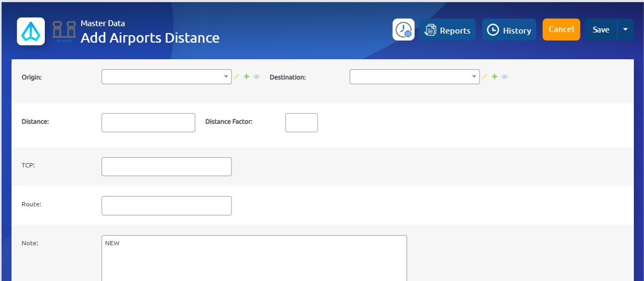View Origin details with the eye icon
644x281 pixels.
click(x=257, y=77)
